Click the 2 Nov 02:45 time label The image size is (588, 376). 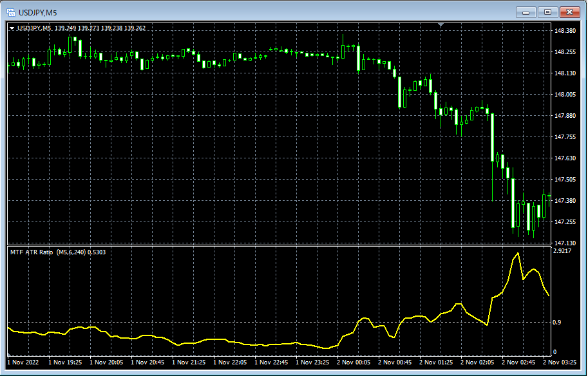518,362
